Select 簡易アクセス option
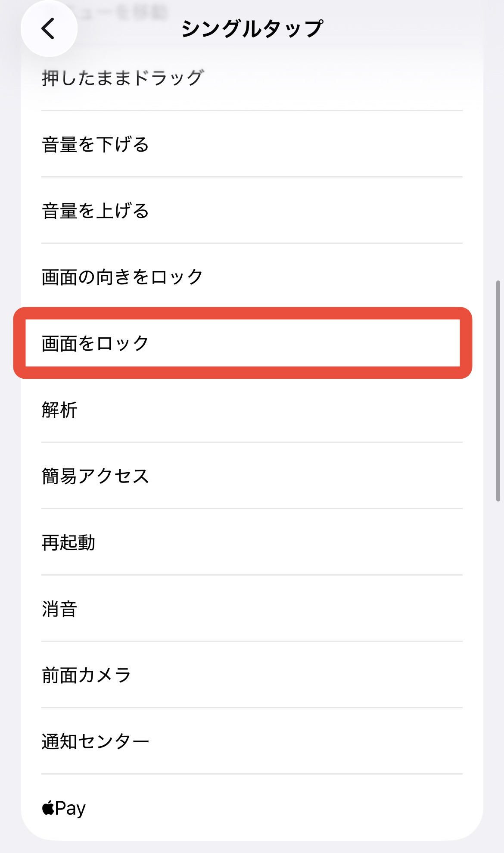The width and height of the screenshot is (504, 853). point(95,476)
